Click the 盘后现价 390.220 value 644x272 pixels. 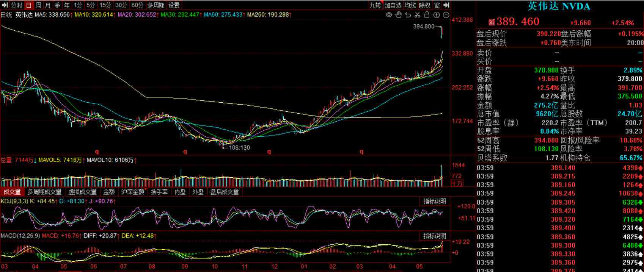[548, 34]
